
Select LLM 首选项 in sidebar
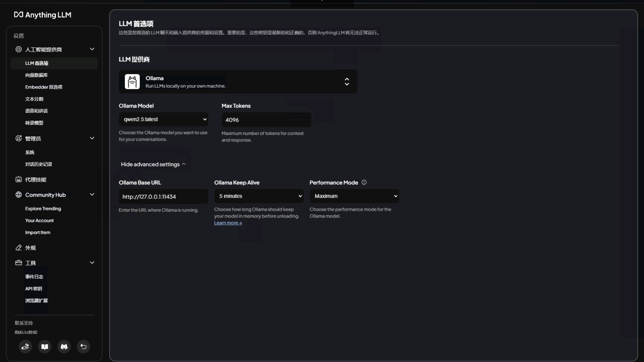(x=54, y=63)
